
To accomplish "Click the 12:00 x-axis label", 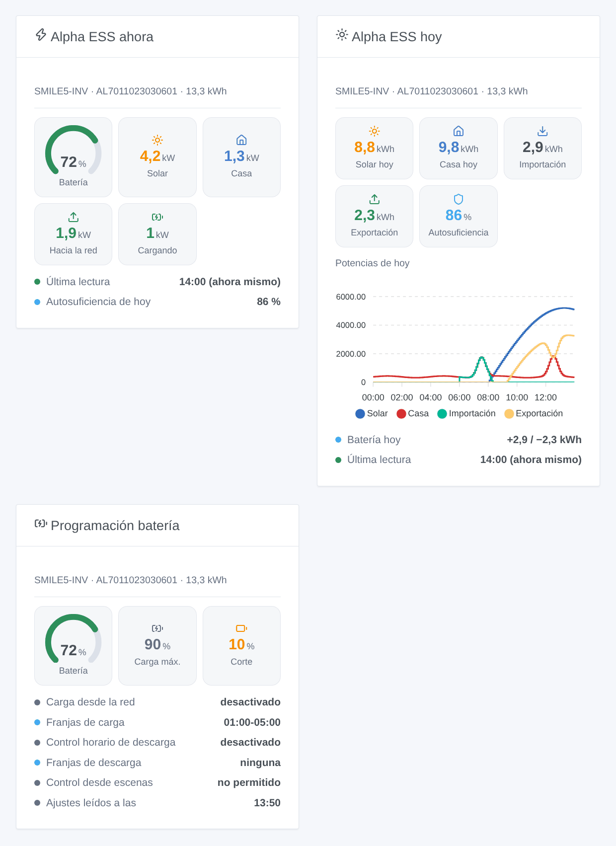I will tap(545, 397).
